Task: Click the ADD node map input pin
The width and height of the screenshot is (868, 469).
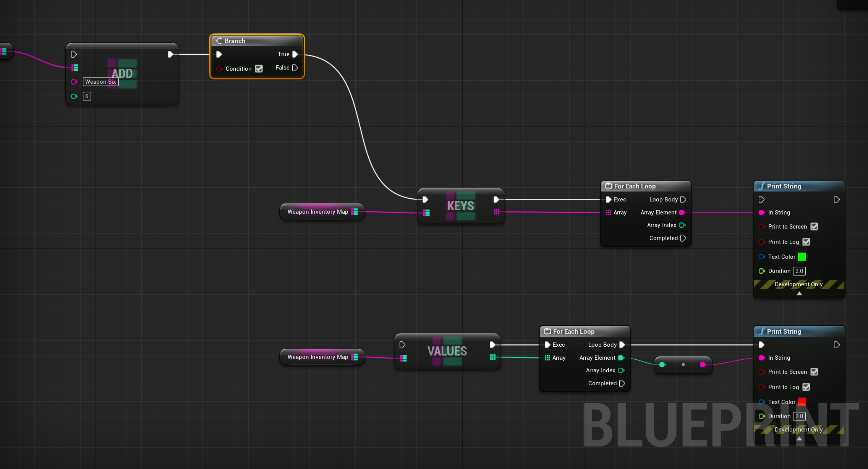Action: tap(75, 68)
